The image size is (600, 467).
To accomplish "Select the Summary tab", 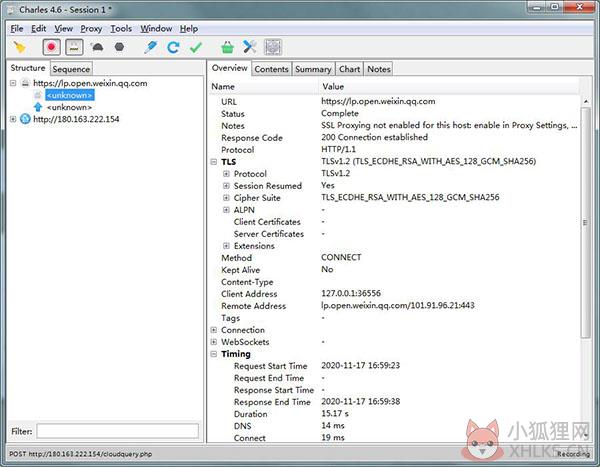I will pos(313,69).
